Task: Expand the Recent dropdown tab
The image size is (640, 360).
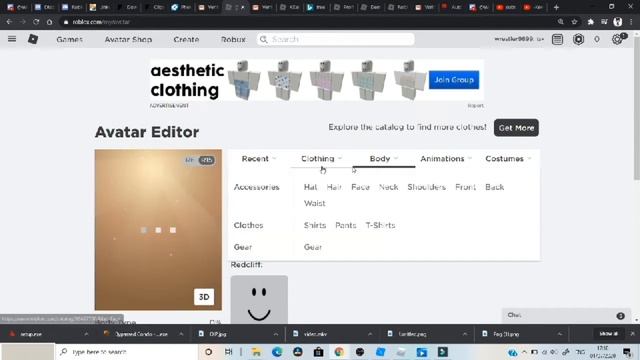Action: coord(259,158)
